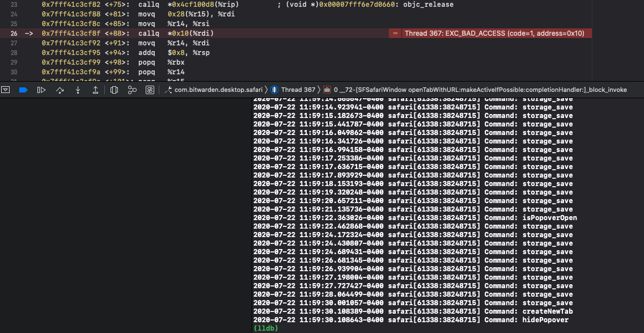Click the log entry timestamped 11:59:17.253386

413,158
